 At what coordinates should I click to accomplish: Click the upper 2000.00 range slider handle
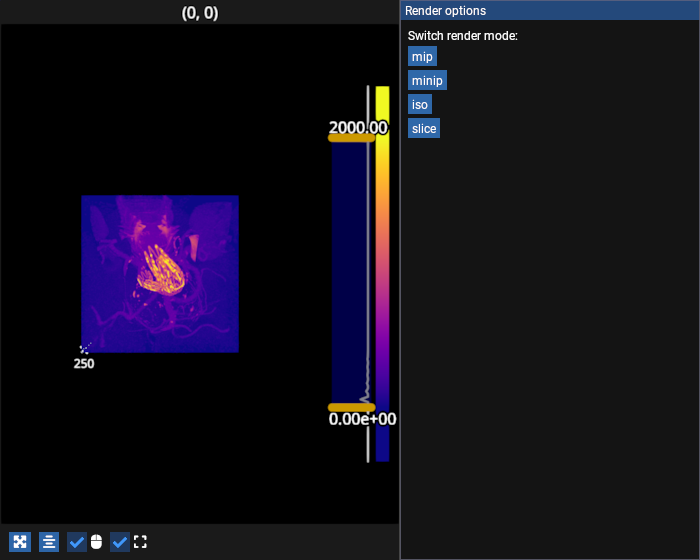point(351,138)
